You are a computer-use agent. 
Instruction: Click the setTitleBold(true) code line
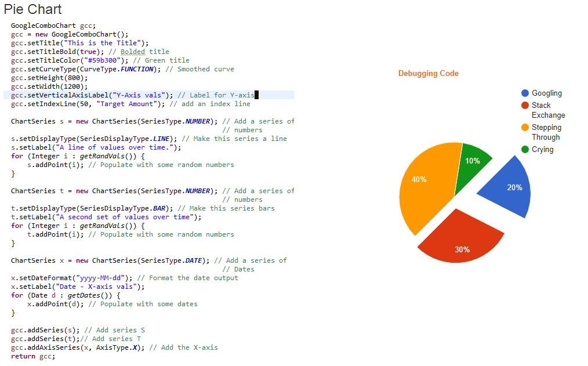point(90,52)
